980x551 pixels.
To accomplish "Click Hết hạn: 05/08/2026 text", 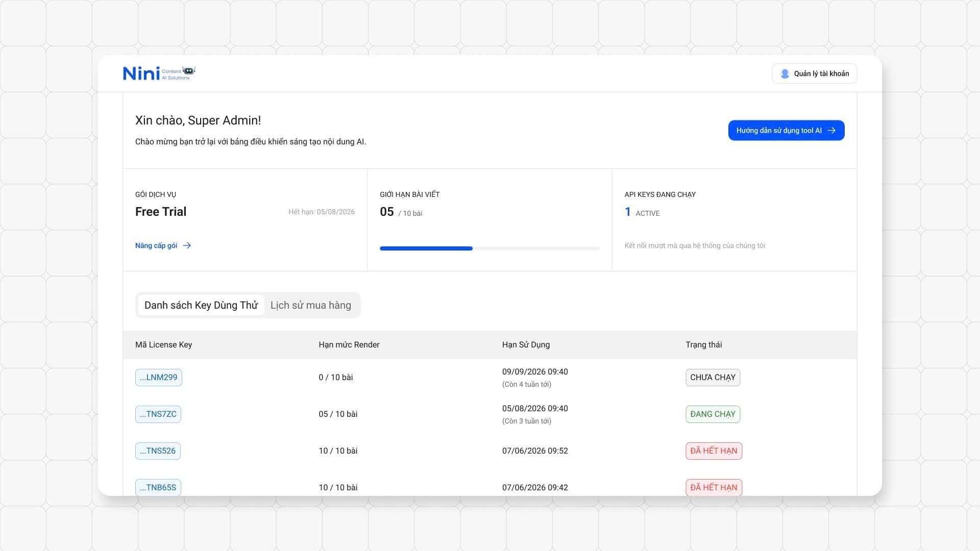I will 322,212.
